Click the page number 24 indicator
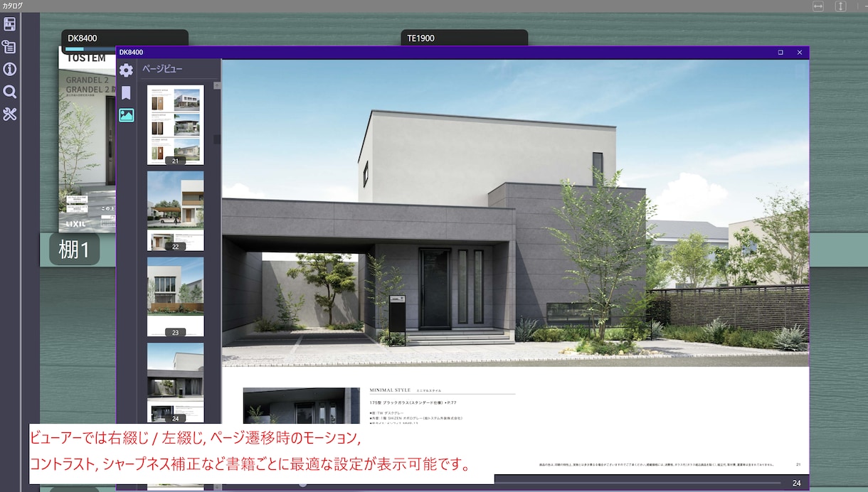Image resolution: width=868 pixels, height=492 pixels. tap(796, 483)
